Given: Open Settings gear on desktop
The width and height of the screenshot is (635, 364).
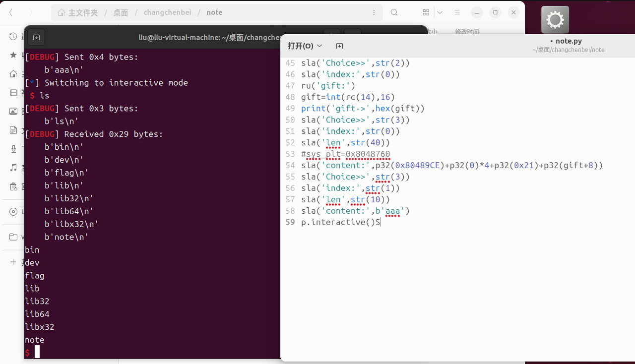Looking at the screenshot, I should (555, 20).
